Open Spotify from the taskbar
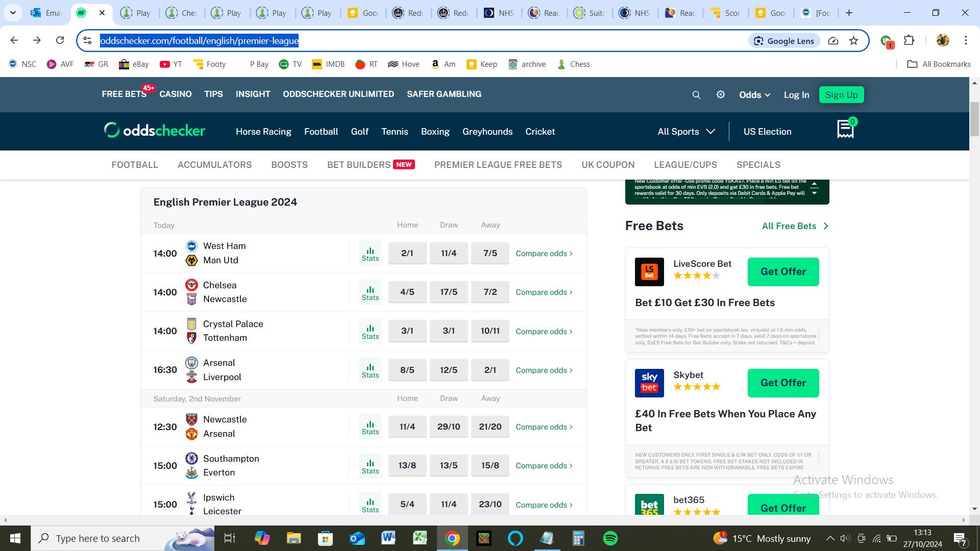 610,538
